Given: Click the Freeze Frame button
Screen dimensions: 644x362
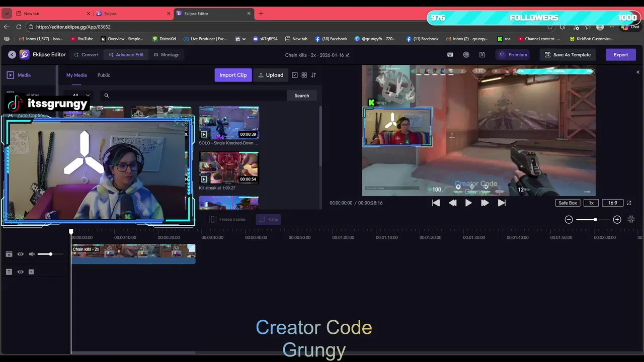Looking at the screenshot, I should (x=227, y=219).
